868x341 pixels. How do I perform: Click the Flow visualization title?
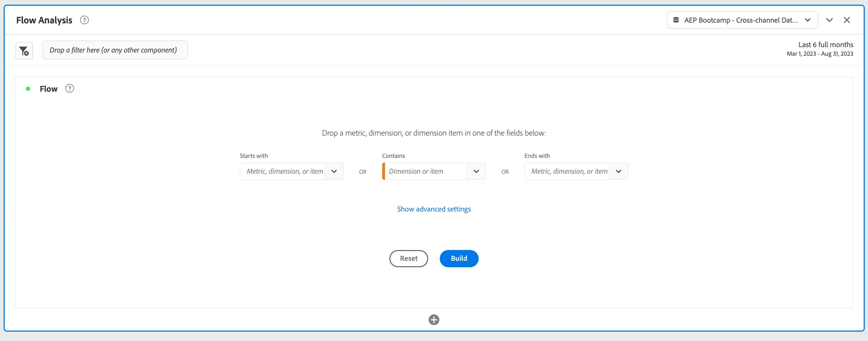[x=49, y=89]
